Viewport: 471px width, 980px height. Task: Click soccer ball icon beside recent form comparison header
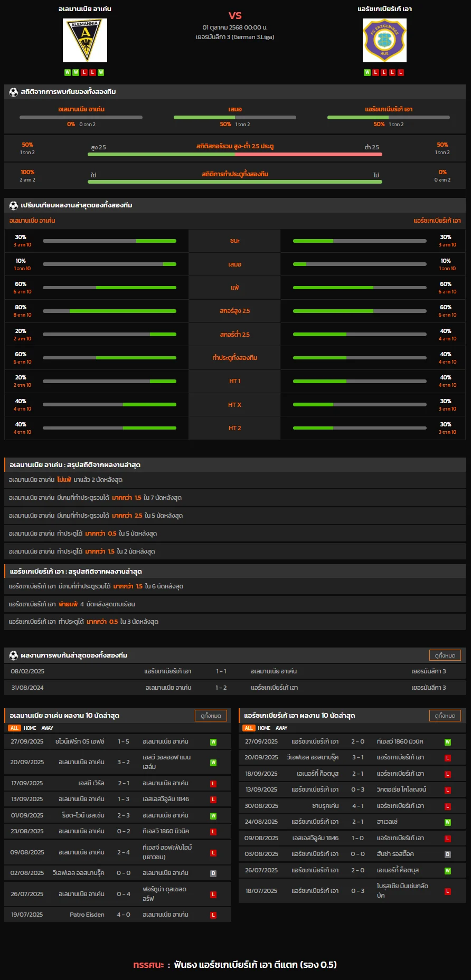(x=14, y=205)
